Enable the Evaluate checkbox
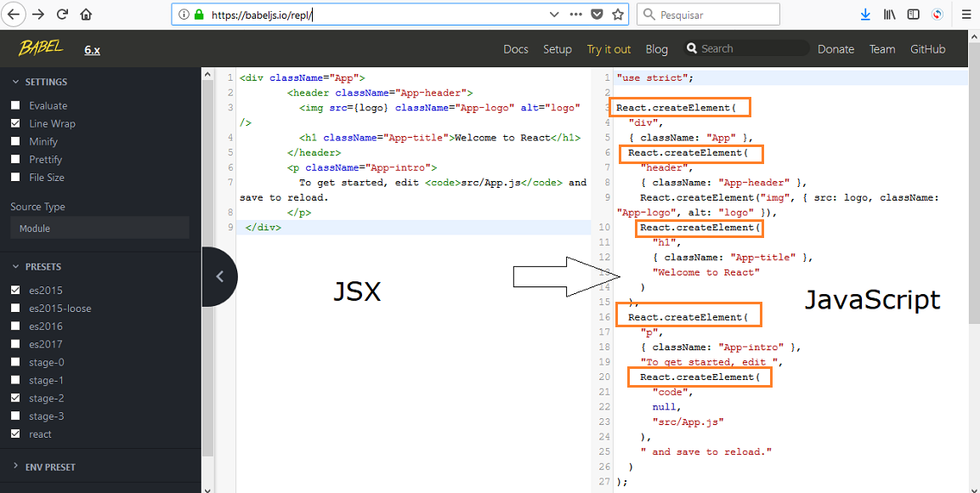The height and width of the screenshot is (493, 980). click(15, 105)
